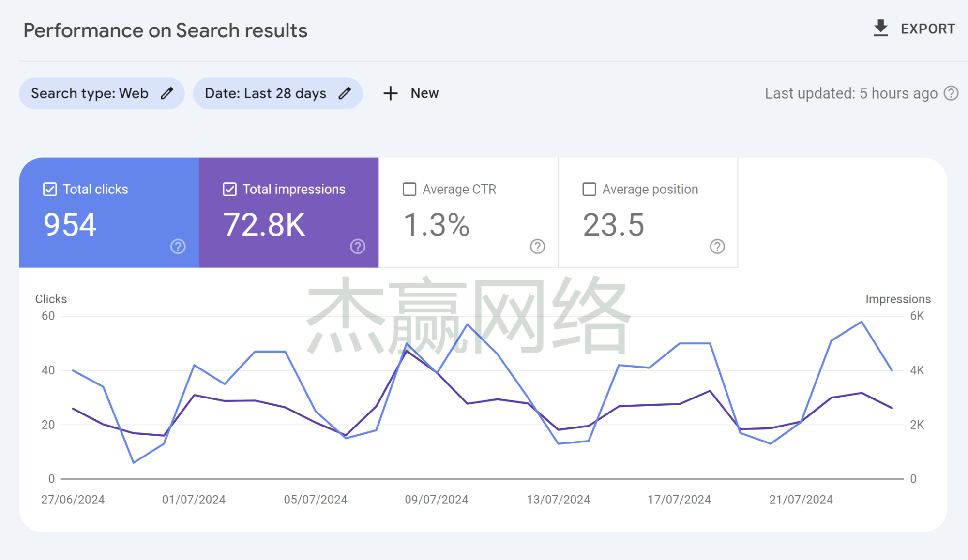
Task: Open the Search type Web filter dropdown
Action: pyautogui.click(x=102, y=93)
